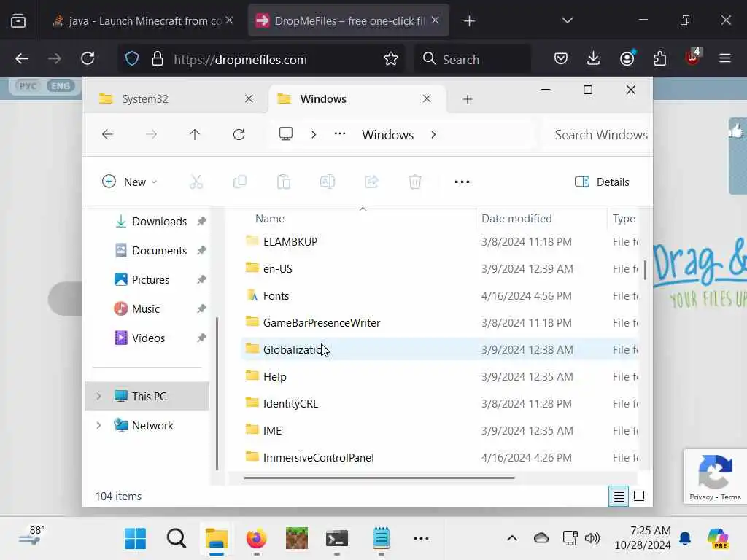The height and width of the screenshot is (560, 747).
Task: Click the Copy icon in Explorer toolbar
Action: coord(239,182)
